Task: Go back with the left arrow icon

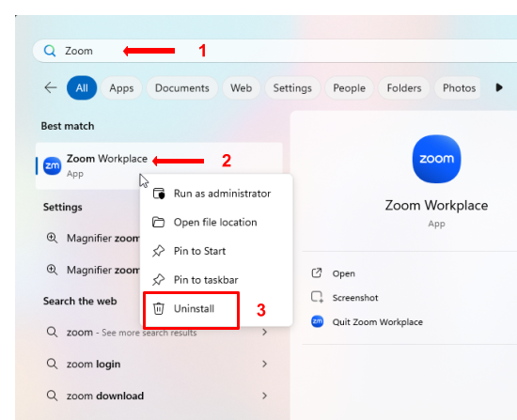Action: (51, 87)
